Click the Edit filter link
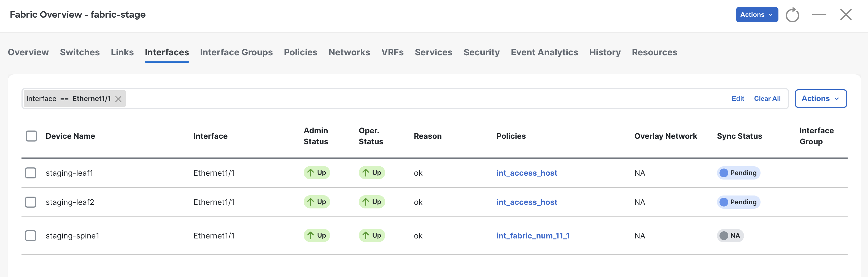Image resolution: width=868 pixels, height=277 pixels. point(738,99)
